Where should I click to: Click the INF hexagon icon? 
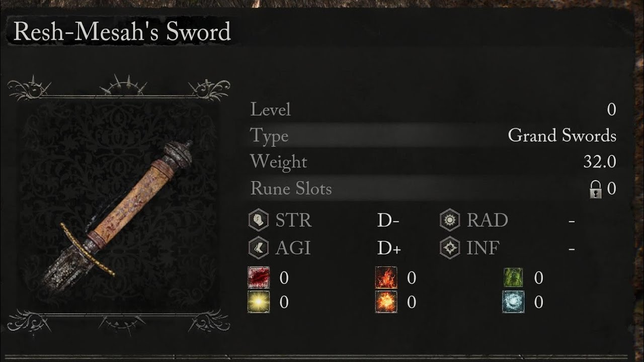(450, 247)
